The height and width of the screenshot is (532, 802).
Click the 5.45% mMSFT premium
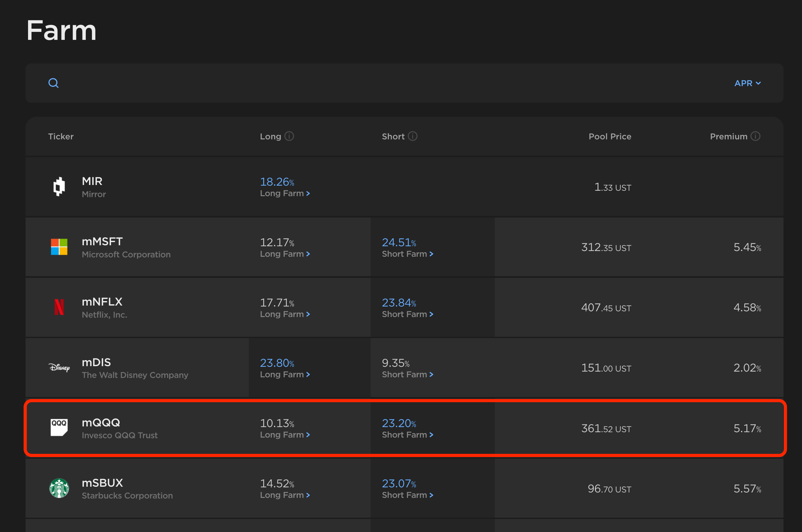747,247
